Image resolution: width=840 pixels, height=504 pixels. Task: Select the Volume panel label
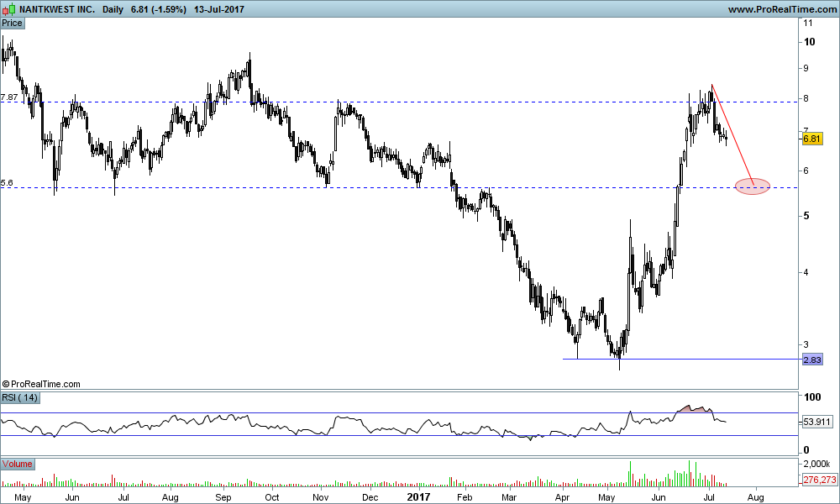[17, 464]
